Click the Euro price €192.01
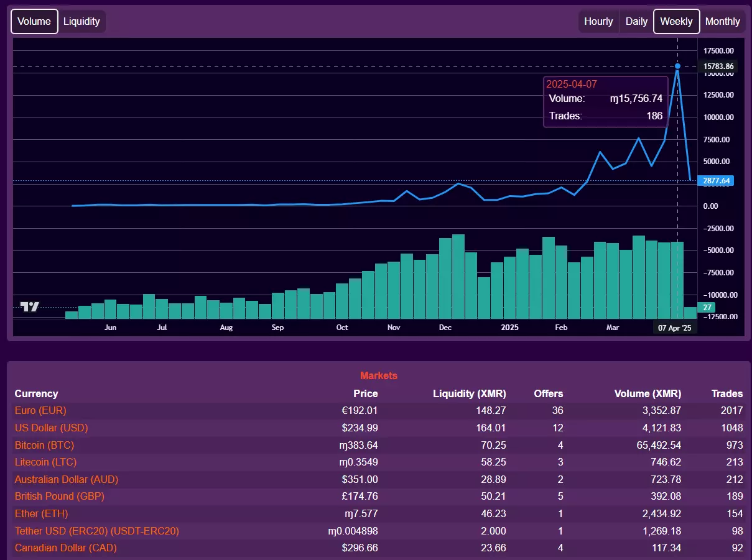The image size is (752, 560). tap(360, 410)
